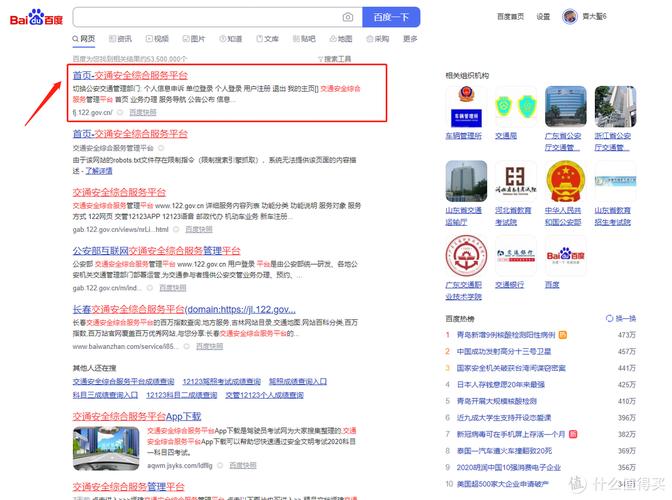Click related search 驾照成绩查询入口
Image resolution: width=672 pixels, height=500 pixels.
pos(298,381)
